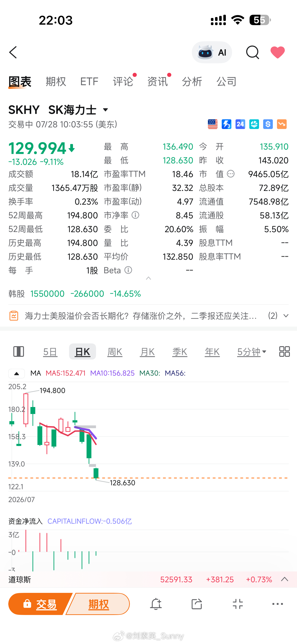
Task: Tap the 194.800 high marker on chart
Action: click(x=52, y=390)
